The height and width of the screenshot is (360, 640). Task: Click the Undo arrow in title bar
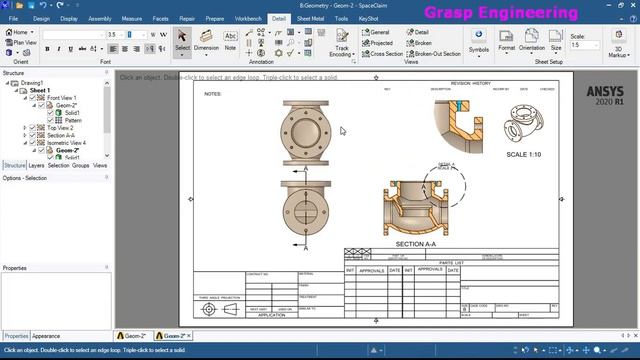[43, 5]
